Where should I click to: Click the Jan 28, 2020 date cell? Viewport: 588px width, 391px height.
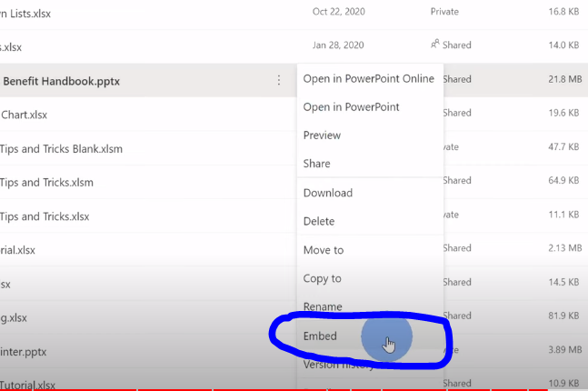point(338,45)
